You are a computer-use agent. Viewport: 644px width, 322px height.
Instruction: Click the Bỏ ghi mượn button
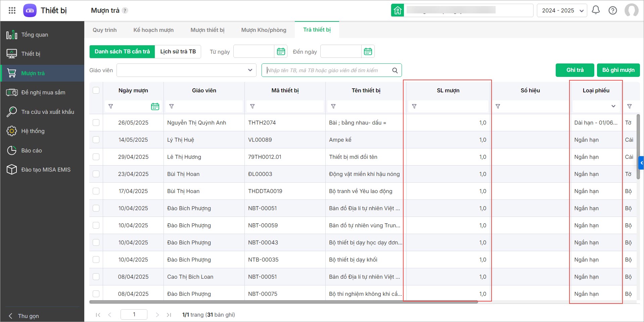(618, 70)
